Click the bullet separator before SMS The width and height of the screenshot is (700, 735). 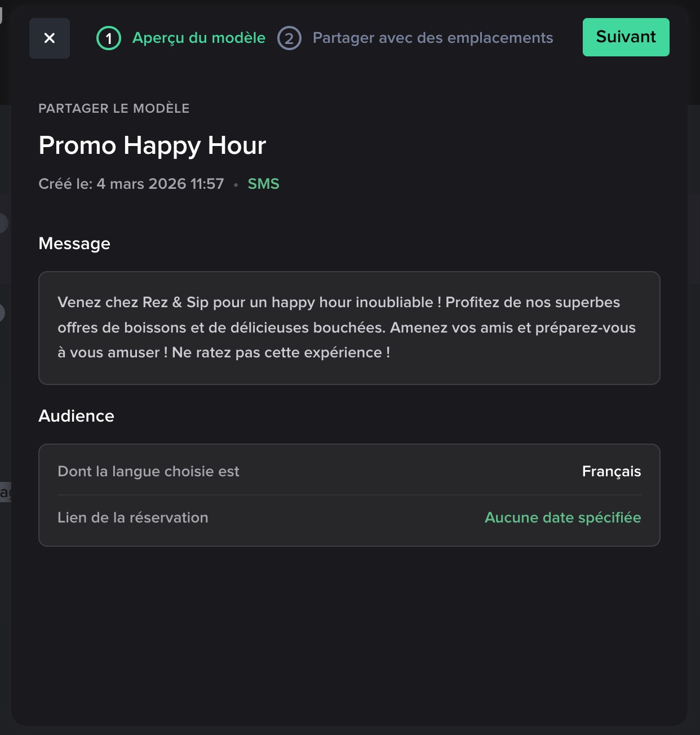coord(236,184)
